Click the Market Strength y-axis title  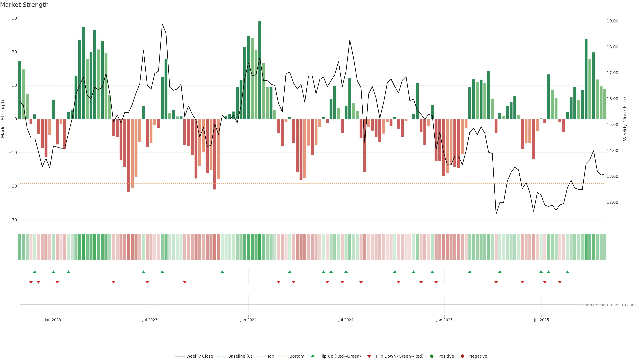(x=3, y=119)
